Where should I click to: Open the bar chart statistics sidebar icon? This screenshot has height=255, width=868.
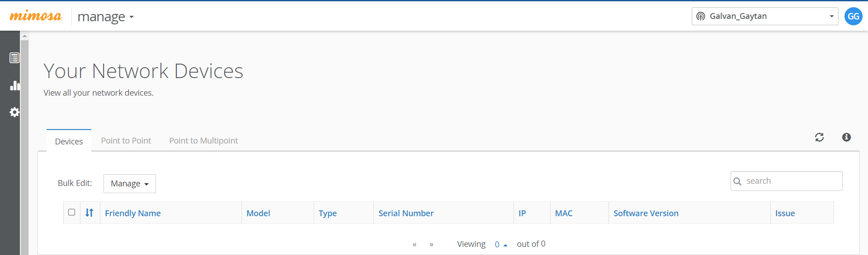coord(14,85)
